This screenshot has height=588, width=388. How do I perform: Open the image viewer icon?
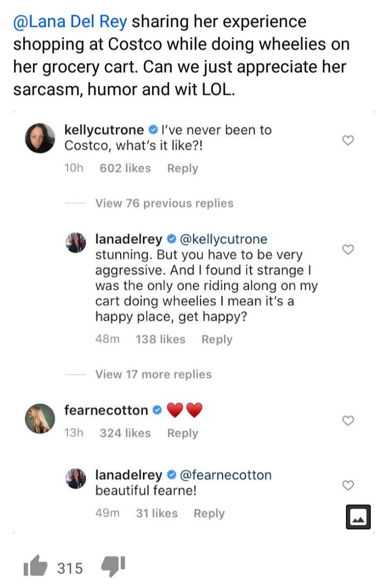357,517
